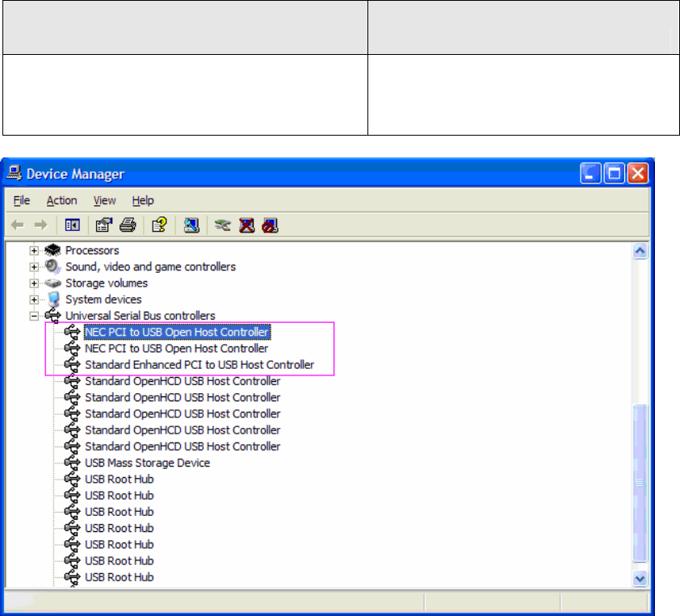Toggle the Show/Hide Console Tree icon
The height and width of the screenshot is (616, 680).
pos(73,225)
